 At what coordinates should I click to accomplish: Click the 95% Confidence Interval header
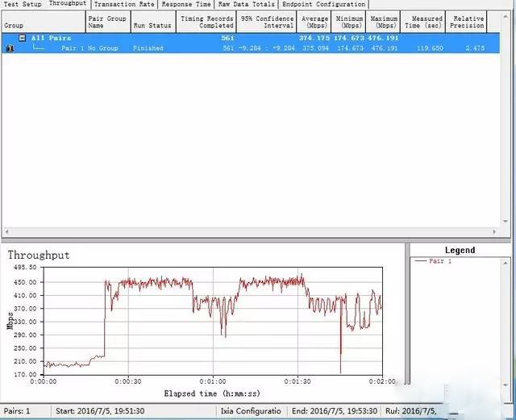click(x=266, y=22)
